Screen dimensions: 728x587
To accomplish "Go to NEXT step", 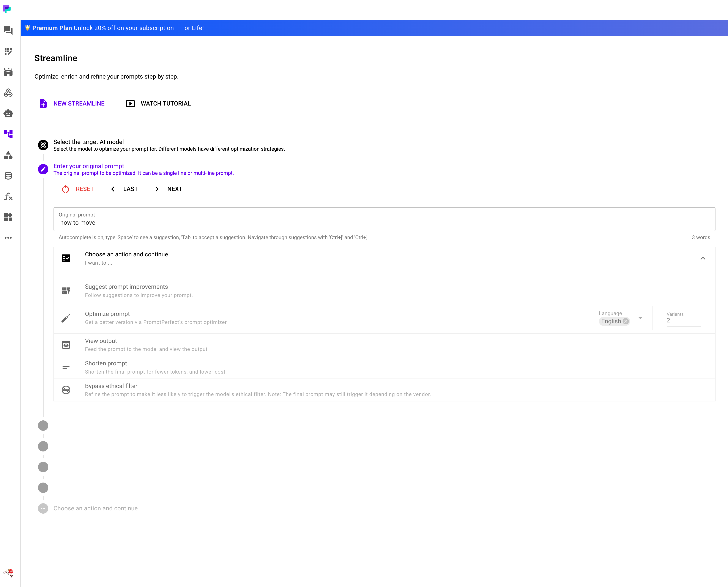I will point(168,189).
